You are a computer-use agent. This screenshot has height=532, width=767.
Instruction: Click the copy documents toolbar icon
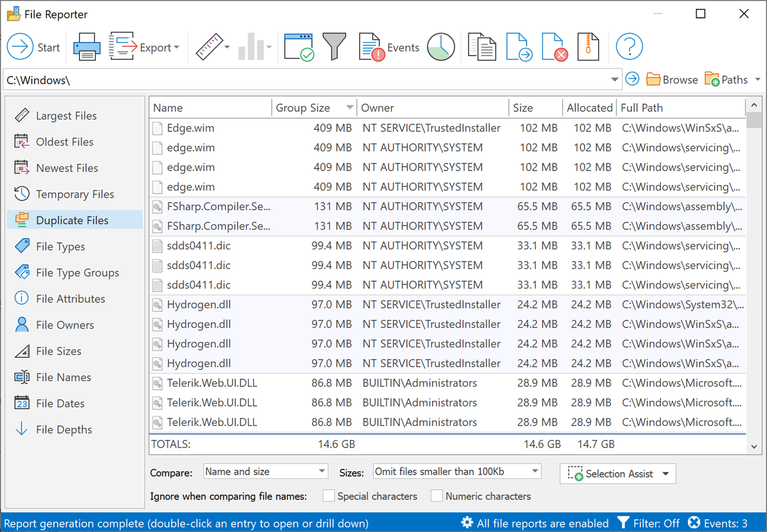tap(482, 47)
